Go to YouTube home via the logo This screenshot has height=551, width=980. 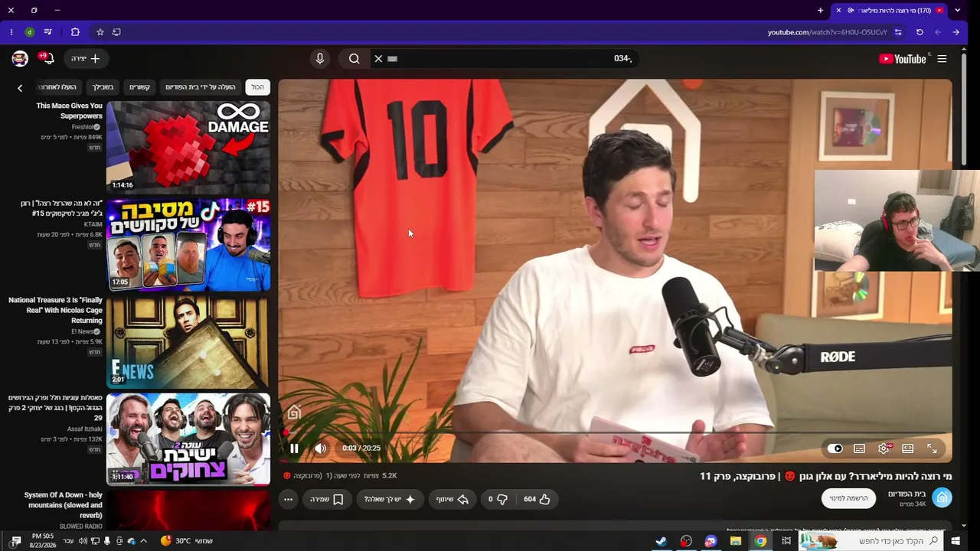(903, 59)
